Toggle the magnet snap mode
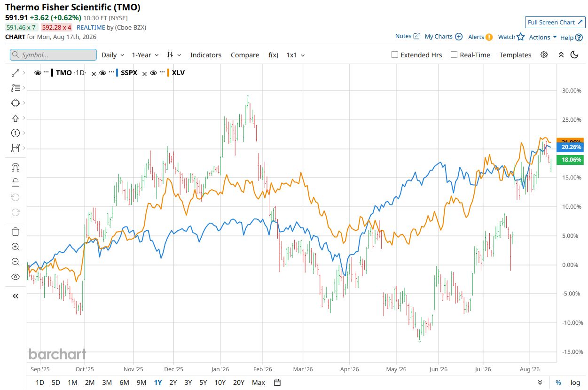The height and width of the screenshot is (390, 588). (x=16, y=168)
